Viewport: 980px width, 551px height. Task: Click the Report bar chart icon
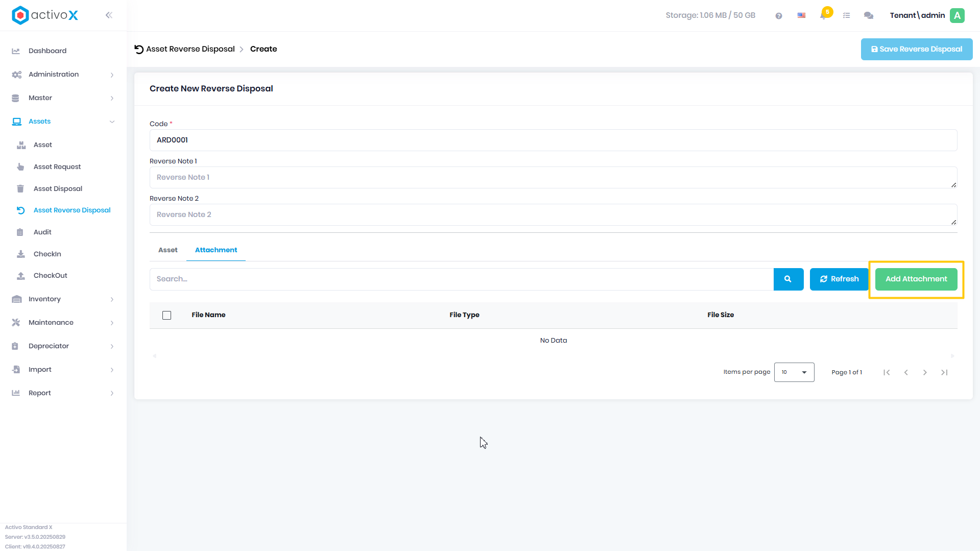pyautogui.click(x=16, y=393)
